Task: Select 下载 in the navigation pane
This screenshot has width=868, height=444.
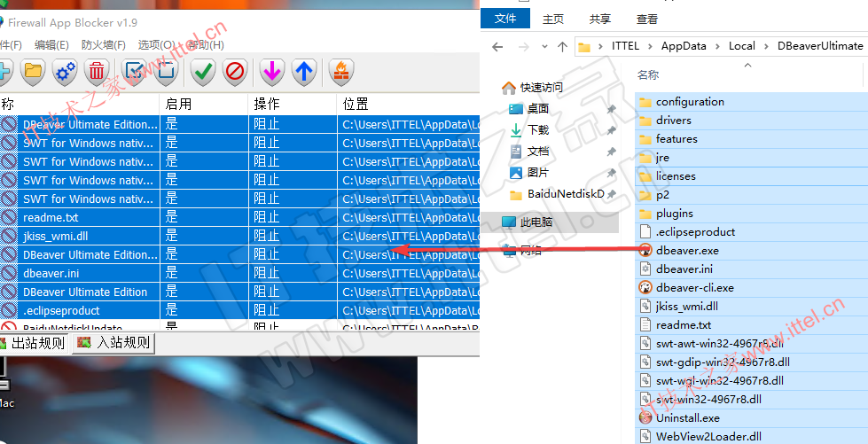Action: point(537,130)
